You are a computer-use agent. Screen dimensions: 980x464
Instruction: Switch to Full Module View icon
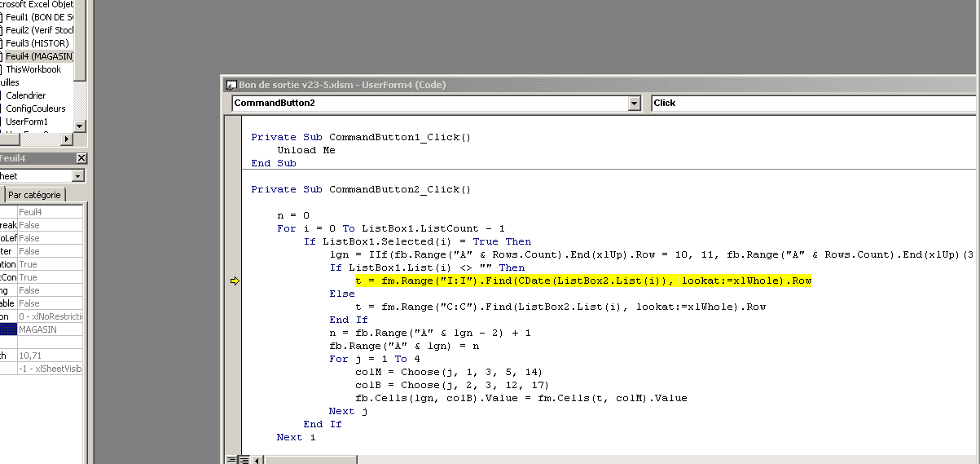click(x=243, y=460)
